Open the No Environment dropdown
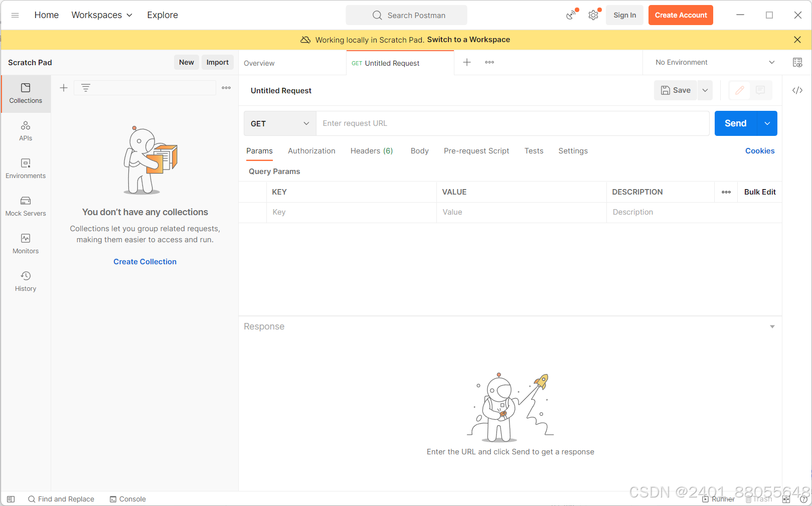The height and width of the screenshot is (506, 812). 715,62
